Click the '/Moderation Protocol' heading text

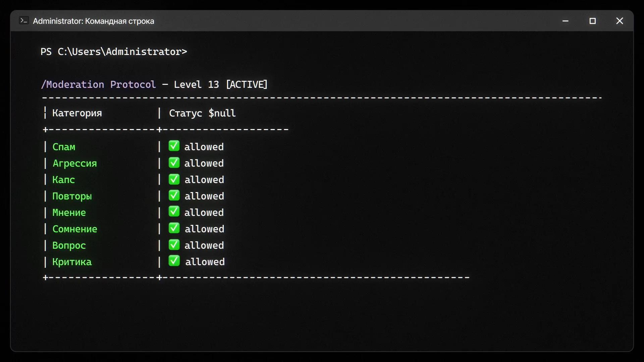tap(98, 84)
